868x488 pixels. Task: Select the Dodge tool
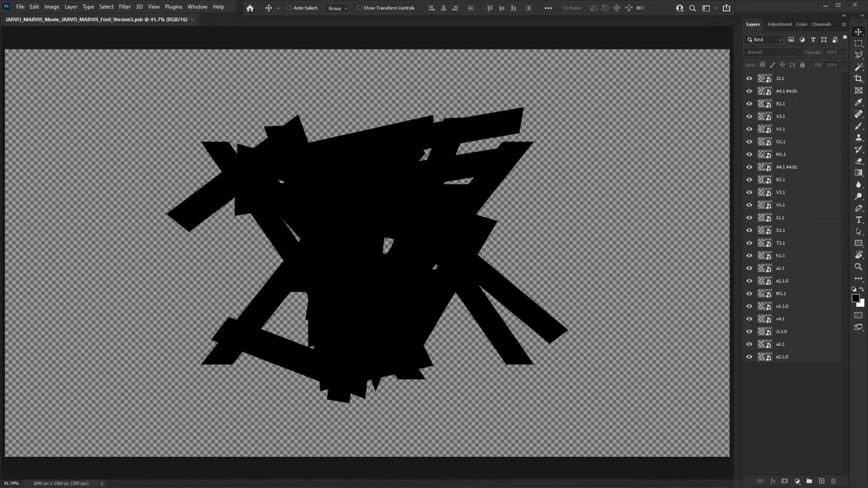[x=859, y=196]
